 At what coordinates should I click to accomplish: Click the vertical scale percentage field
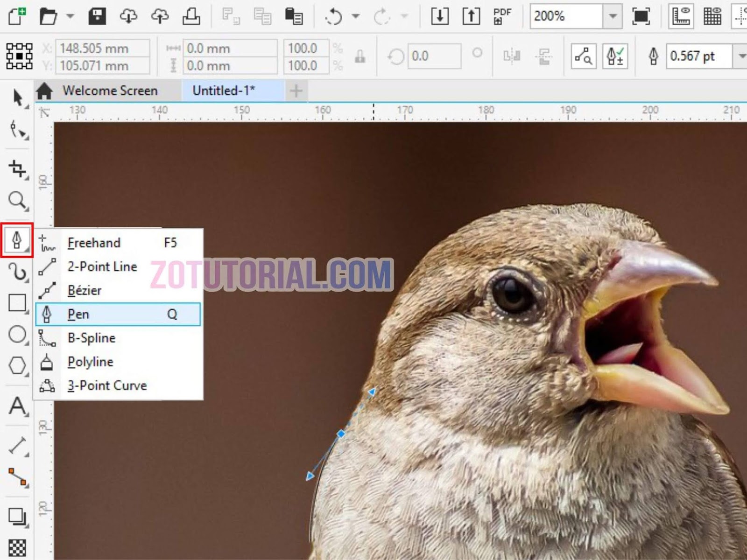pyautogui.click(x=306, y=66)
